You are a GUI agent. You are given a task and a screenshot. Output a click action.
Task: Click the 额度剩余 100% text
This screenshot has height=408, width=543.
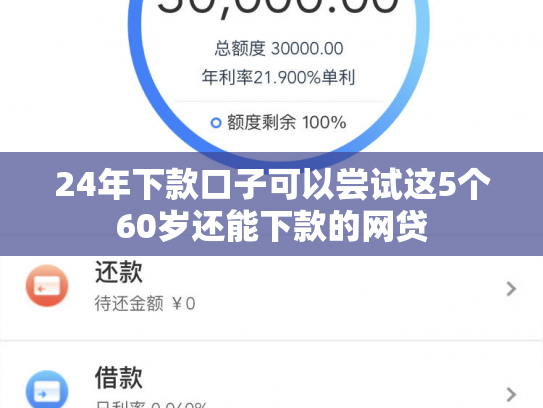click(286, 123)
